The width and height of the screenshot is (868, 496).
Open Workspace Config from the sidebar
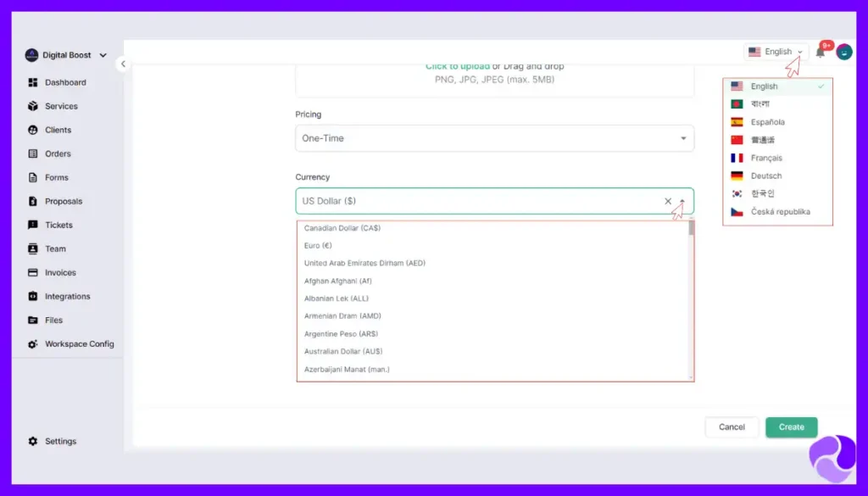[75, 343]
